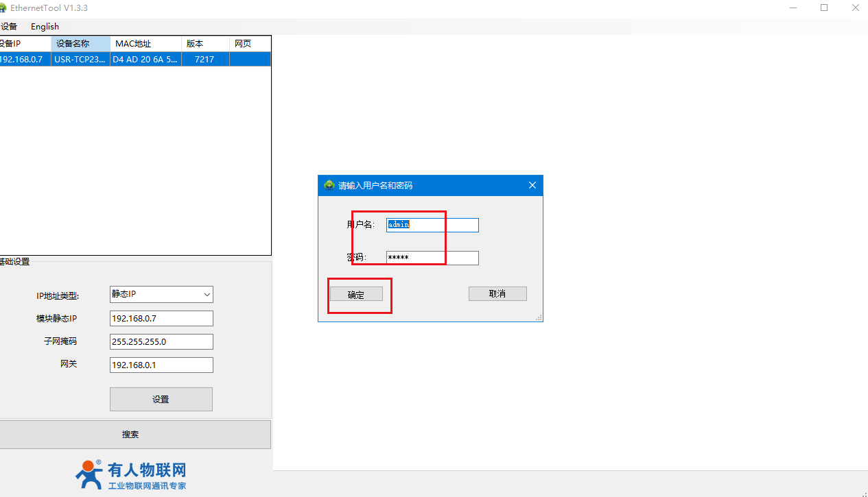Click the EthernetTool app icon in title bar
The image size is (868, 497).
pyautogui.click(x=3, y=8)
